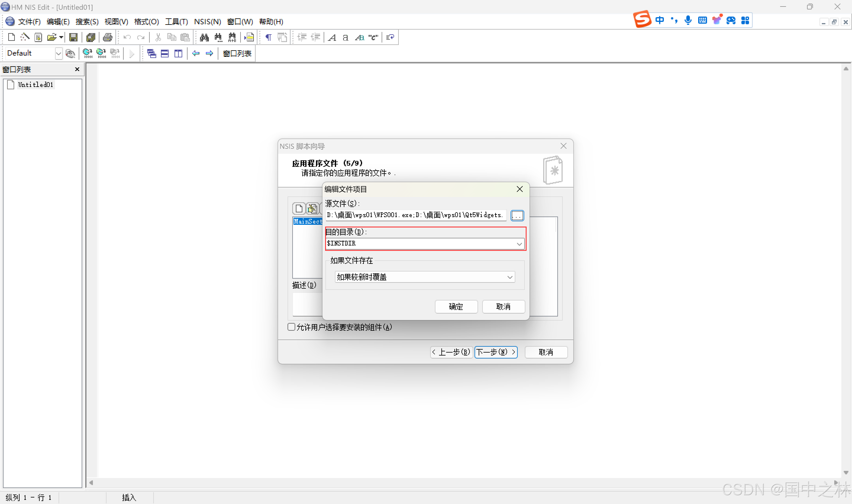Screen dimensions: 852x504
Task: Open Replace with the A→B binoculars icon
Action: [x=232, y=37]
